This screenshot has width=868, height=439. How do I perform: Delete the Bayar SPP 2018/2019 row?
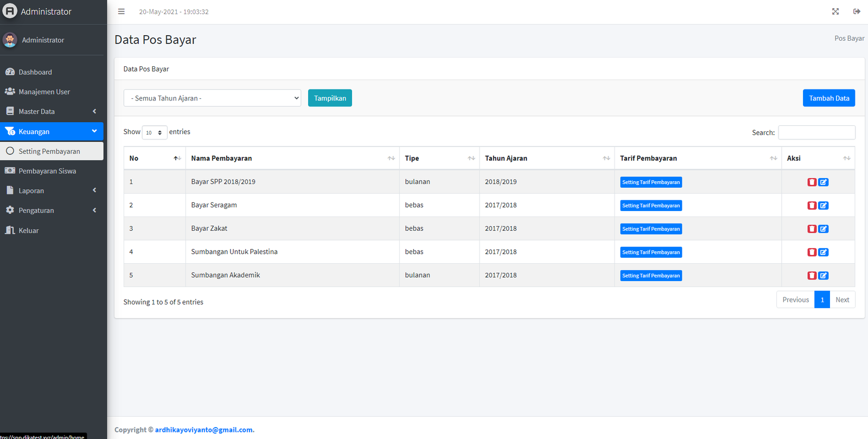pyautogui.click(x=812, y=182)
